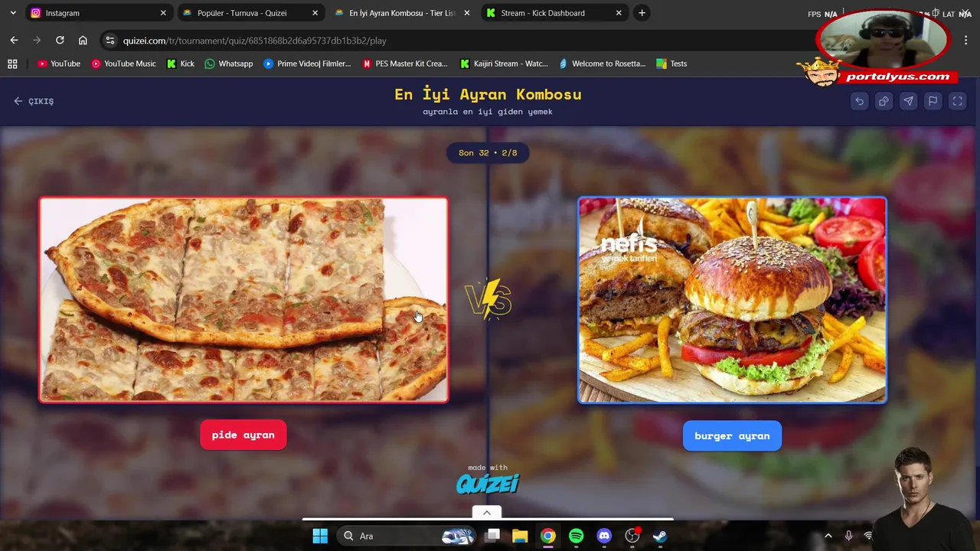This screenshot has width=980, height=551.
Task: Open Chrome from the taskbar
Action: coord(548,536)
